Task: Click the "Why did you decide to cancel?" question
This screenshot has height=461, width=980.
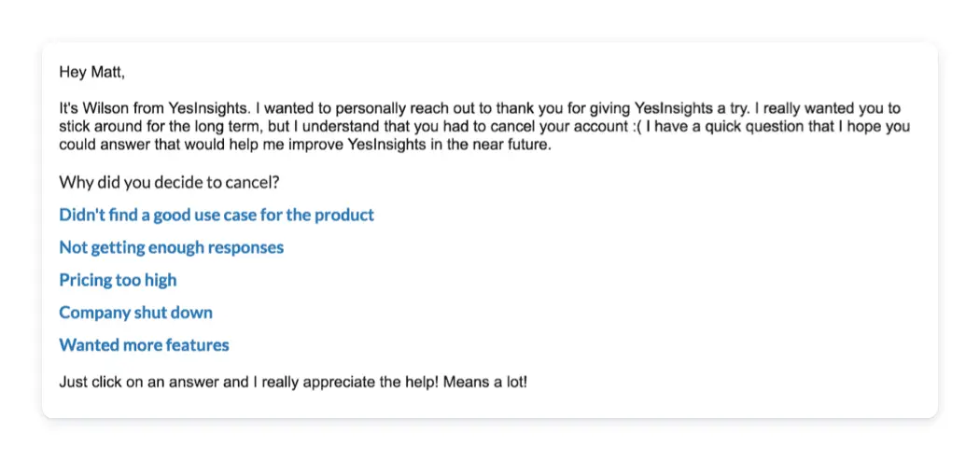Action: pyautogui.click(x=169, y=182)
